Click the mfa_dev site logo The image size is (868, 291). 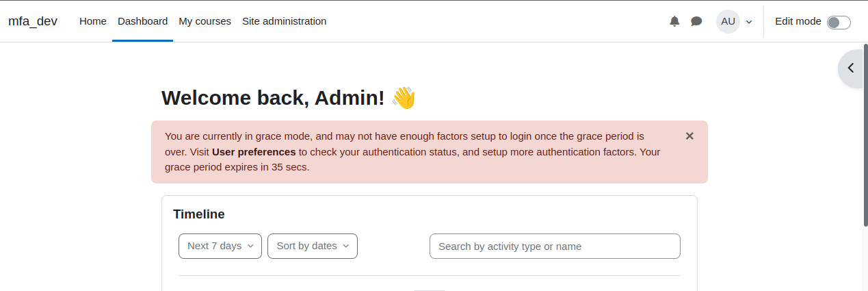coord(33,21)
